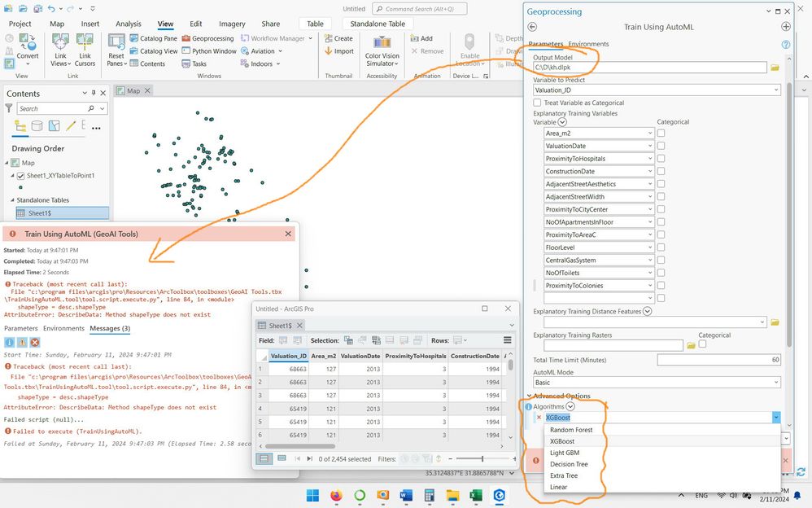The width and height of the screenshot is (812, 508).
Task: Check Categorical for Area_m2
Action: tap(661, 134)
